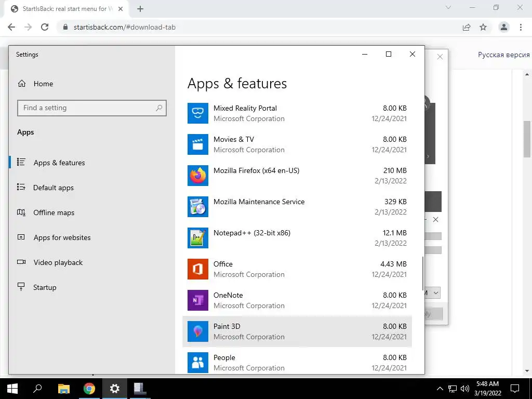
Task: Click the Apps & features list scrollbar
Action: click(422, 274)
